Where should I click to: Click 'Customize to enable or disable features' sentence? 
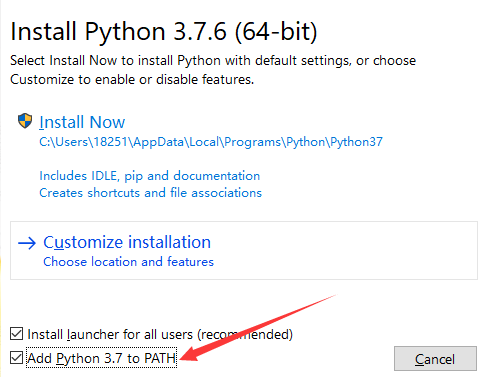[132, 79]
